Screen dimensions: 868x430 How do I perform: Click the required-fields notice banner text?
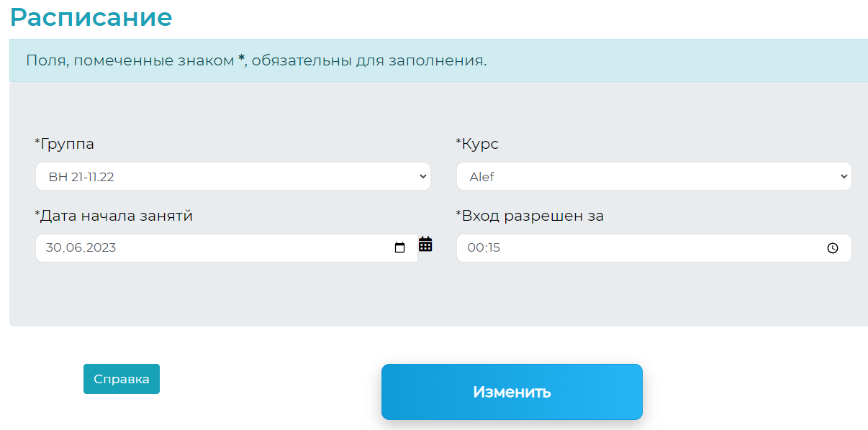(x=256, y=60)
